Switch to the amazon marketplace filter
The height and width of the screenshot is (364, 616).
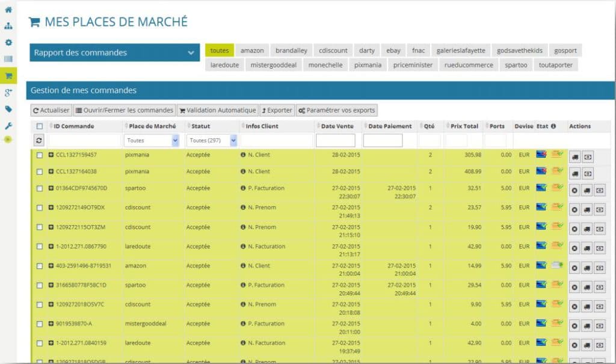[x=252, y=50]
